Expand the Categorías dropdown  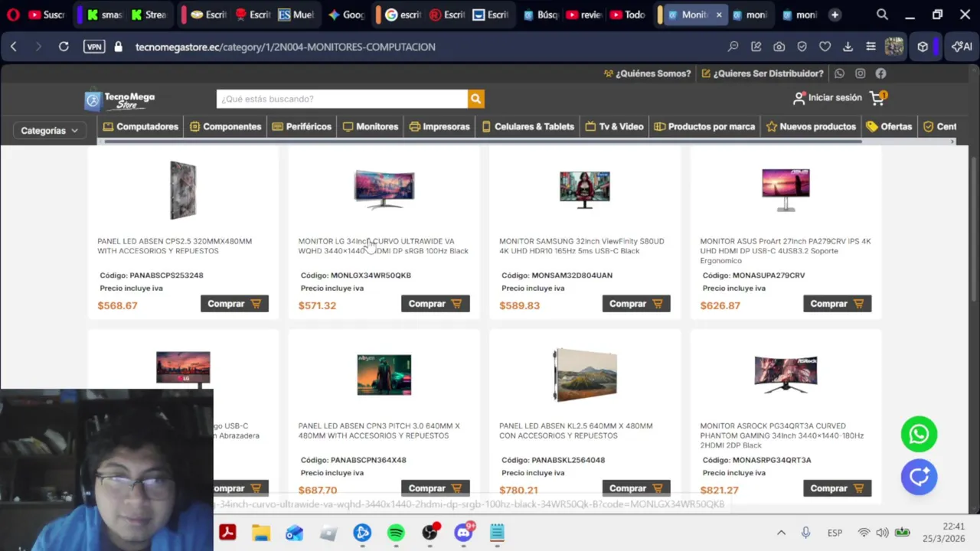(50, 131)
